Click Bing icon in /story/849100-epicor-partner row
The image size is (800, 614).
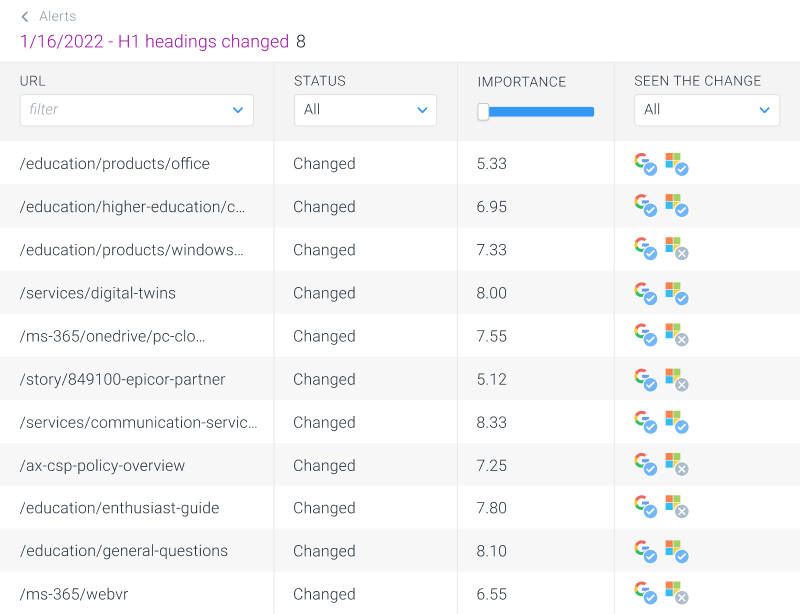click(677, 379)
